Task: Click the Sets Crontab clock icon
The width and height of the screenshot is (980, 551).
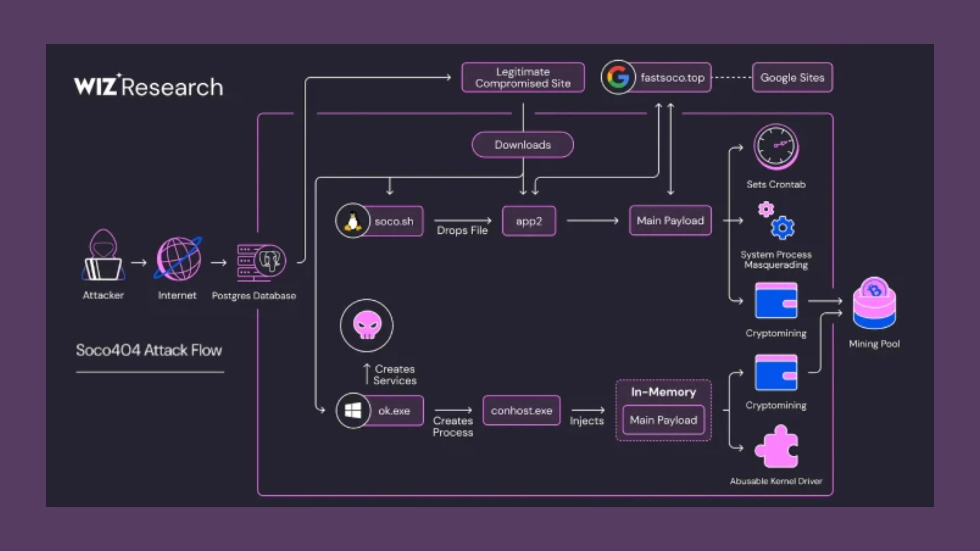Action: [776, 146]
